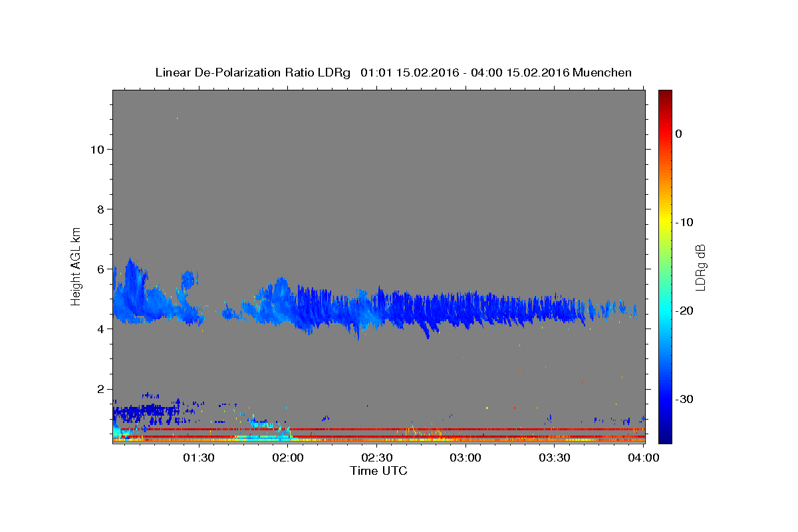Click the plot title text
Screen dimensions: 798x532
coord(393,72)
